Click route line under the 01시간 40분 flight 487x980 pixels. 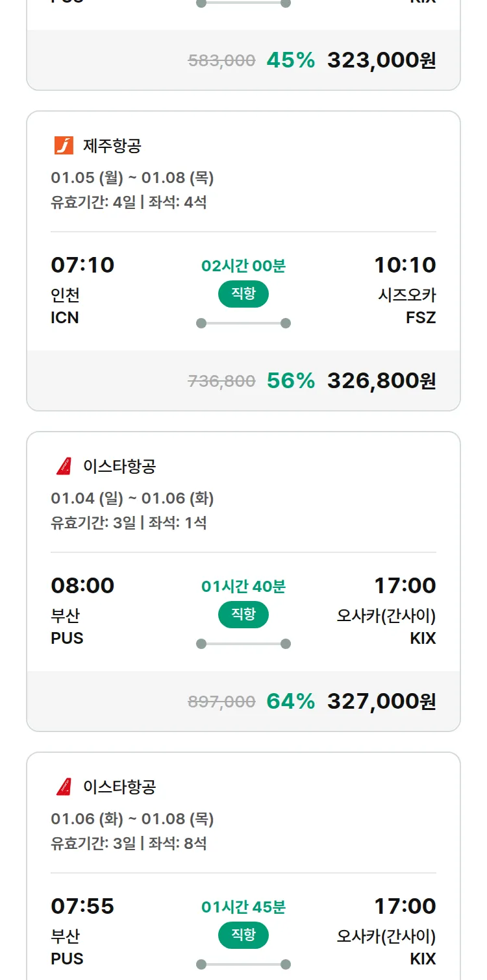click(x=243, y=644)
